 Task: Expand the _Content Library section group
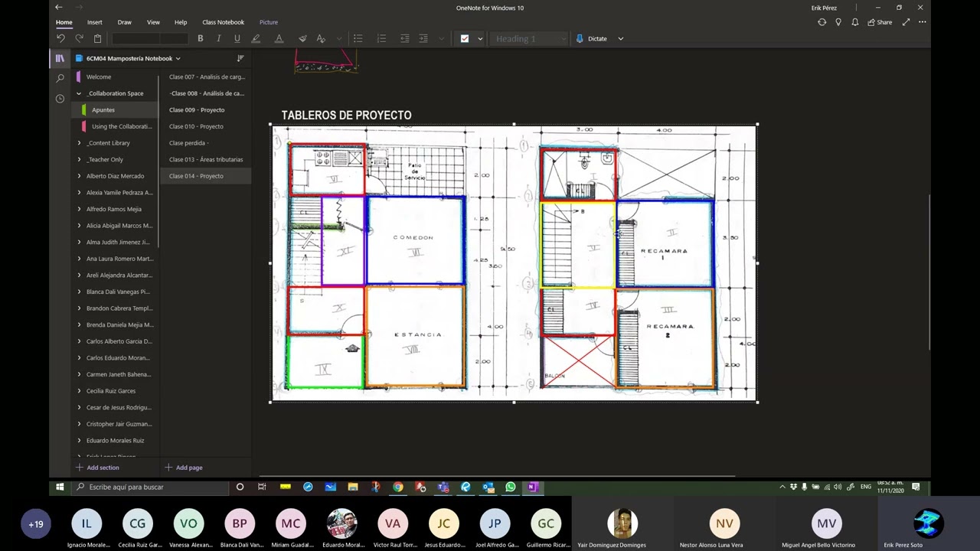coord(79,143)
